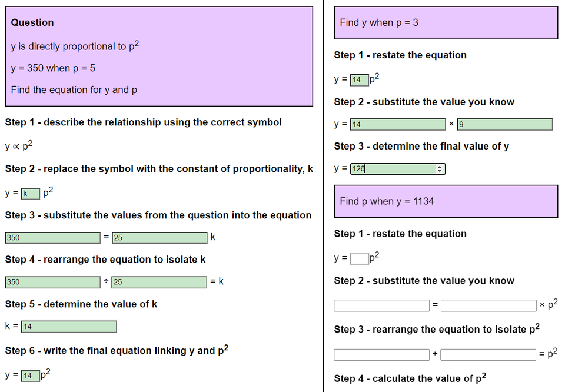This screenshot has width=565, height=392.
Task: Click the purple Question panel
Action: point(159,56)
